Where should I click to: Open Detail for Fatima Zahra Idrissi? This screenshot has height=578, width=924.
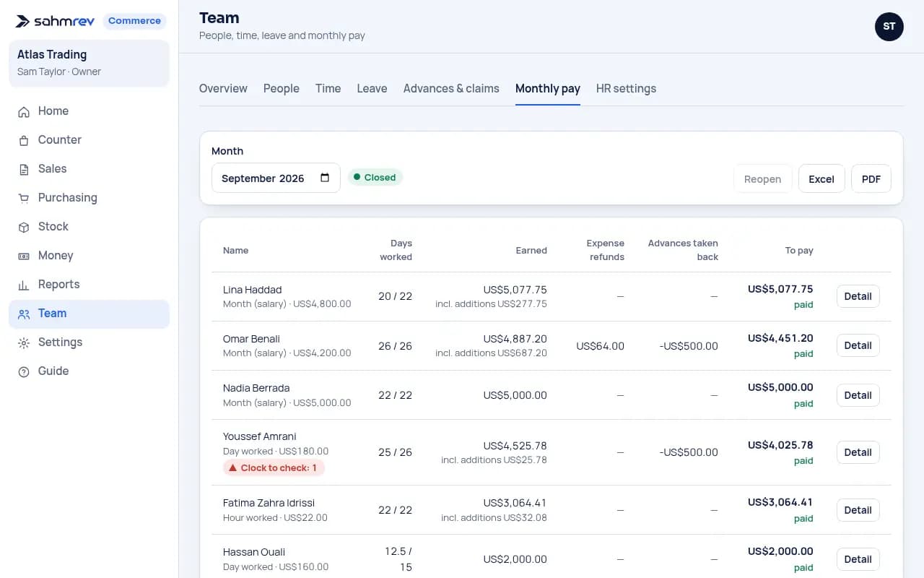858,510
